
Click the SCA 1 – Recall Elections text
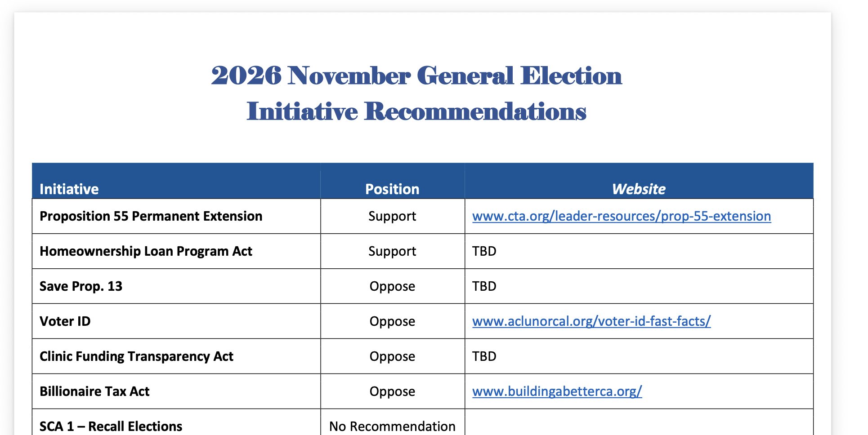(x=111, y=426)
